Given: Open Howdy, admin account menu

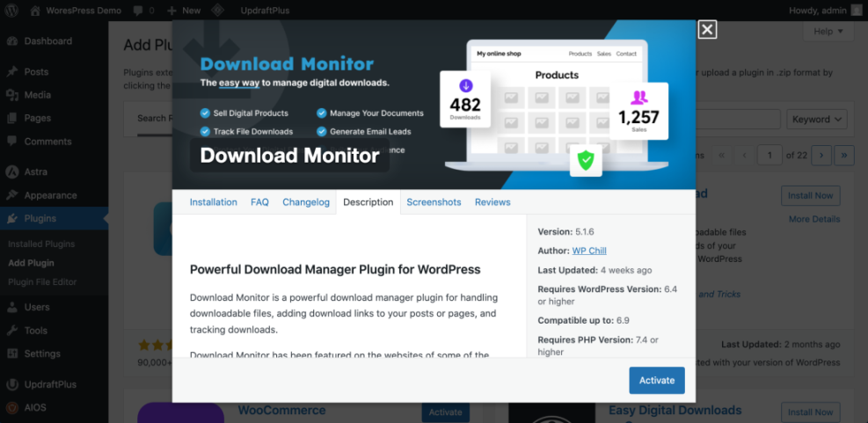Looking at the screenshot, I should click(x=825, y=11).
